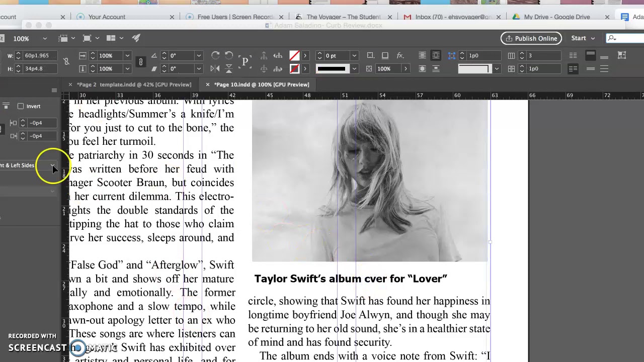The image size is (644, 362).
Task: Justify text vertically in frame
Action: [604, 68]
